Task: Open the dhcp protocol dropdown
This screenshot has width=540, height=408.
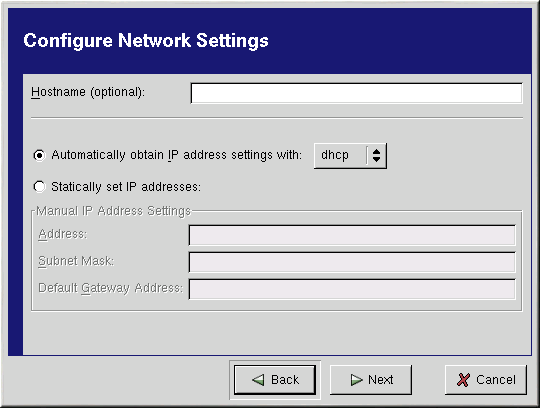Action: click(x=350, y=156)
